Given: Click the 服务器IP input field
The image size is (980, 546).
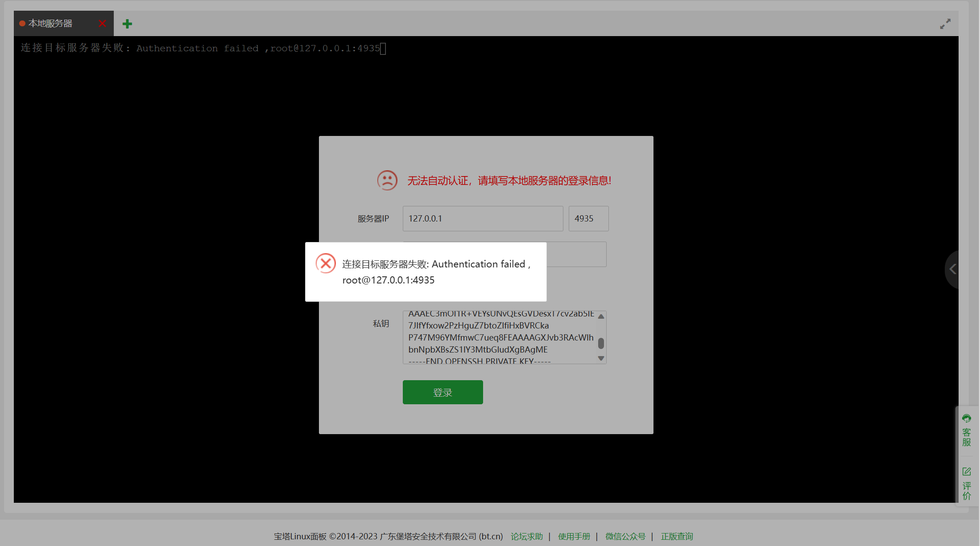Looking at the screenshot, I should pyautogui.click(x=483, y=218).
